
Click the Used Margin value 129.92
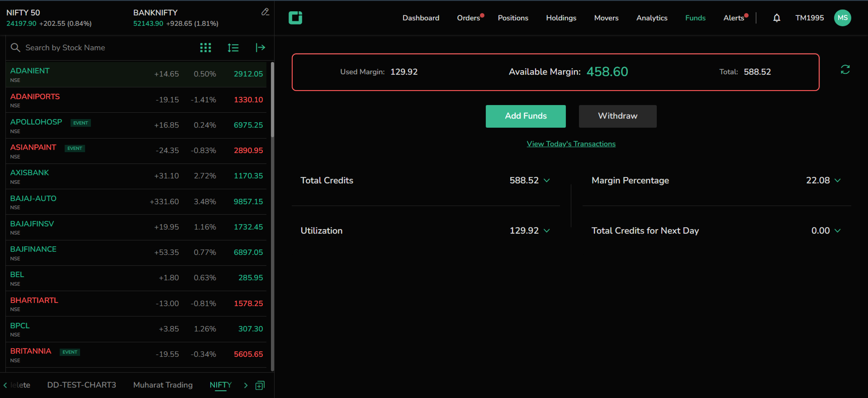[x=404, y=72]
